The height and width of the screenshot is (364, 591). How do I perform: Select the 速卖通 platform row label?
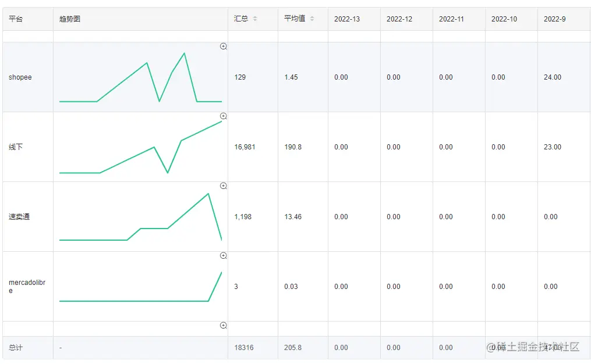19,217
